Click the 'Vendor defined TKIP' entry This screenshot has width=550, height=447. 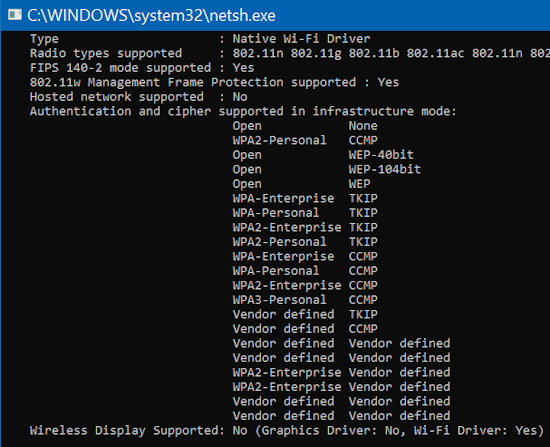305,314
